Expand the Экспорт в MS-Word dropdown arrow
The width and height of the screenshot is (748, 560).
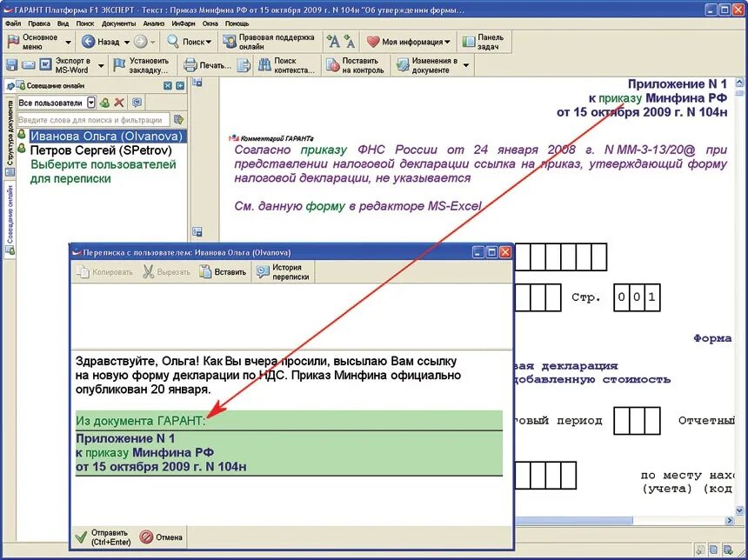[x=101, y=66]
